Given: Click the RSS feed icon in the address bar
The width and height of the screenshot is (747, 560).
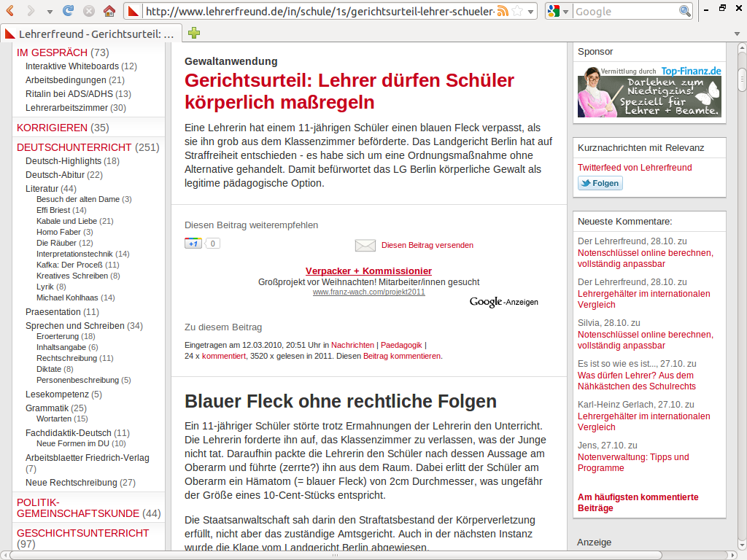Looking at the screenshot, I should click(x=503, y=11).
